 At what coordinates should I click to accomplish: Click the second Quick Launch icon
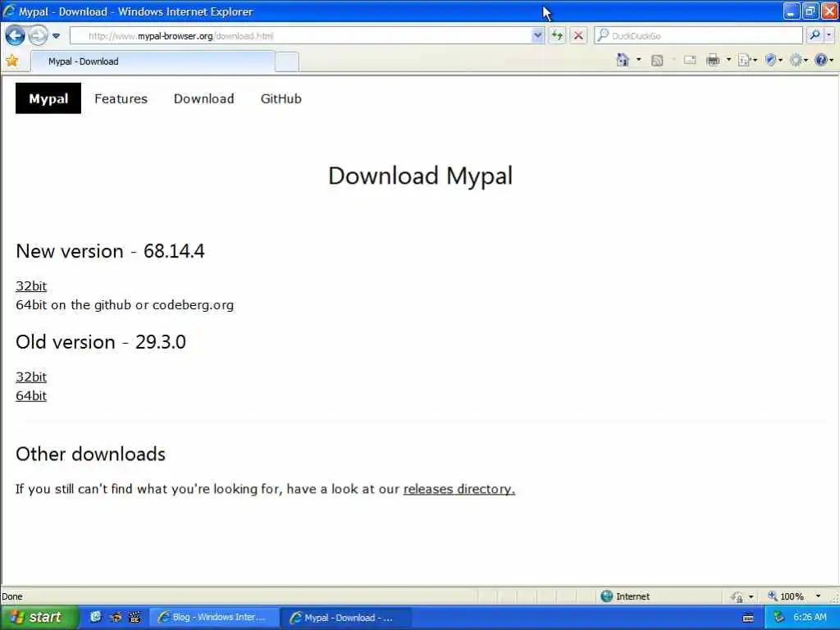(x=115, y=617)
